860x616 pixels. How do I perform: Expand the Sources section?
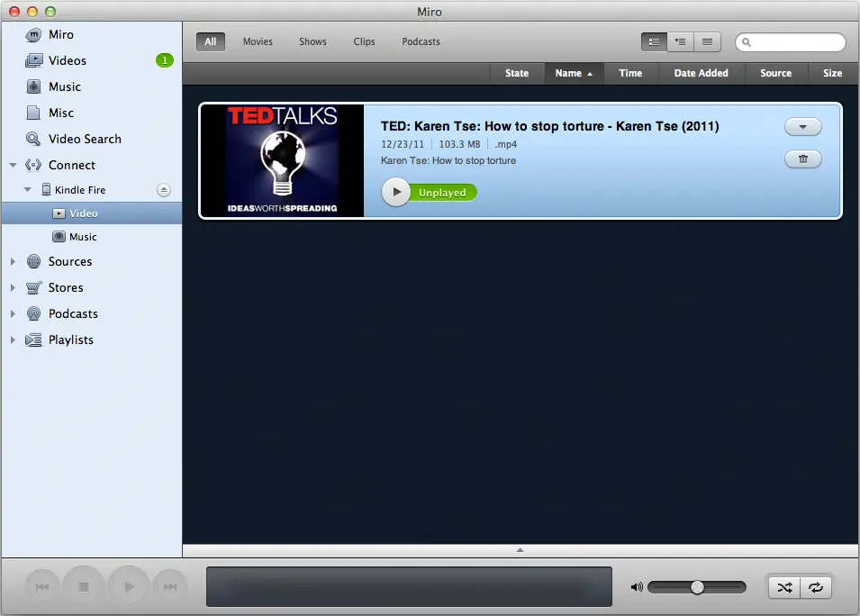(x=13, y=262)
